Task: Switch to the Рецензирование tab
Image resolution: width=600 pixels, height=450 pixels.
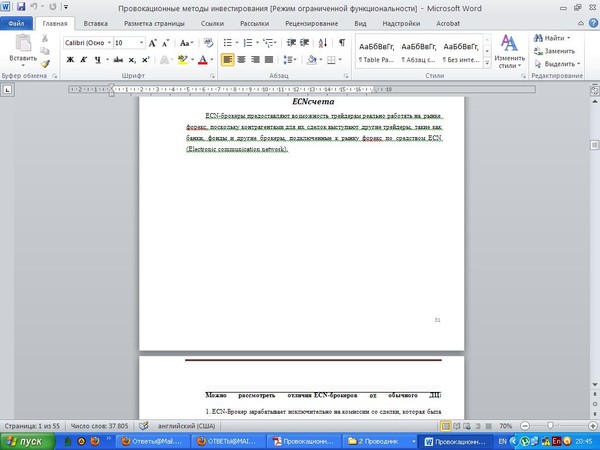Action: 311,23
